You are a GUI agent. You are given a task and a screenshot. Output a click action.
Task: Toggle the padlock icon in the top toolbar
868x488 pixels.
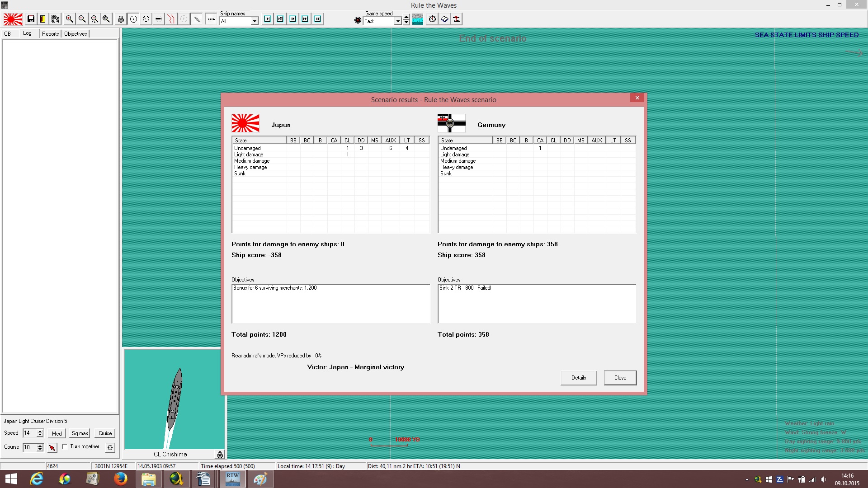pyautogui.click(x=121, y=19)
